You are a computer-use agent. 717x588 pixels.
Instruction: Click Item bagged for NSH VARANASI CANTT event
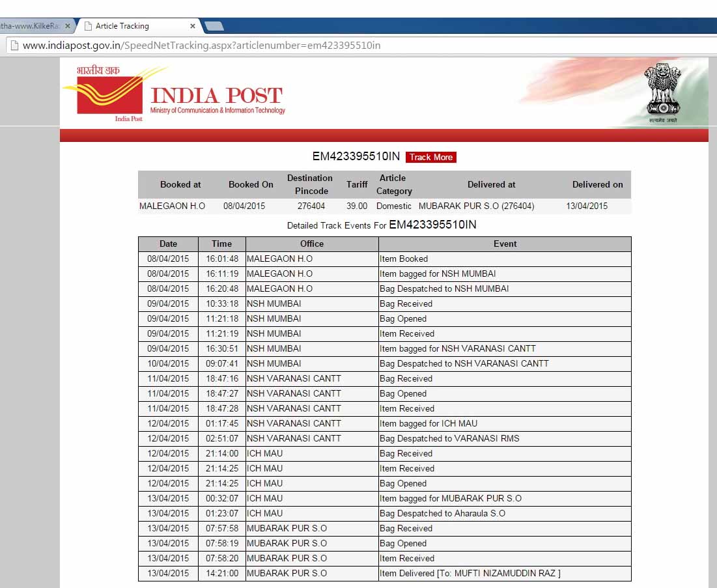pyautogui.click(x=505, y=348)
